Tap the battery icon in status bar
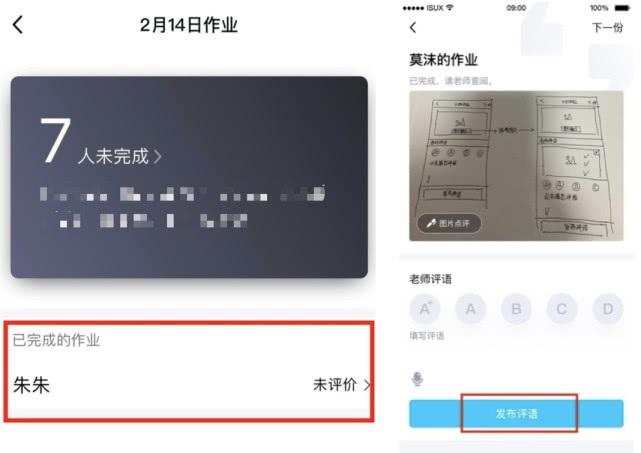 click(x=623, y=8)
